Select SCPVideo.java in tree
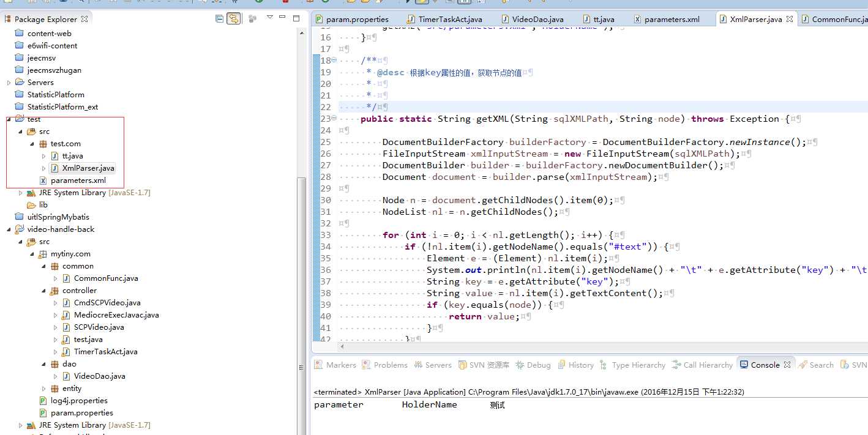Viewport: 868px width, 435px height. (x=99, y=327)
